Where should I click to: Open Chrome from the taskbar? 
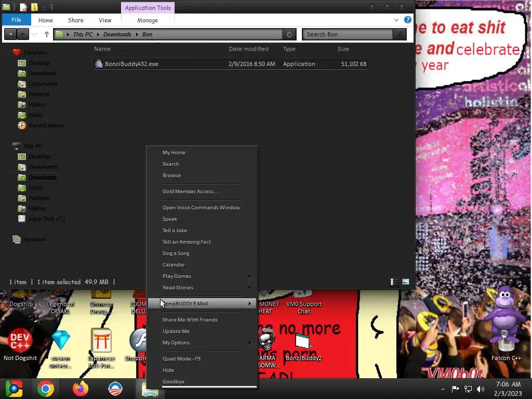(46, 389)
